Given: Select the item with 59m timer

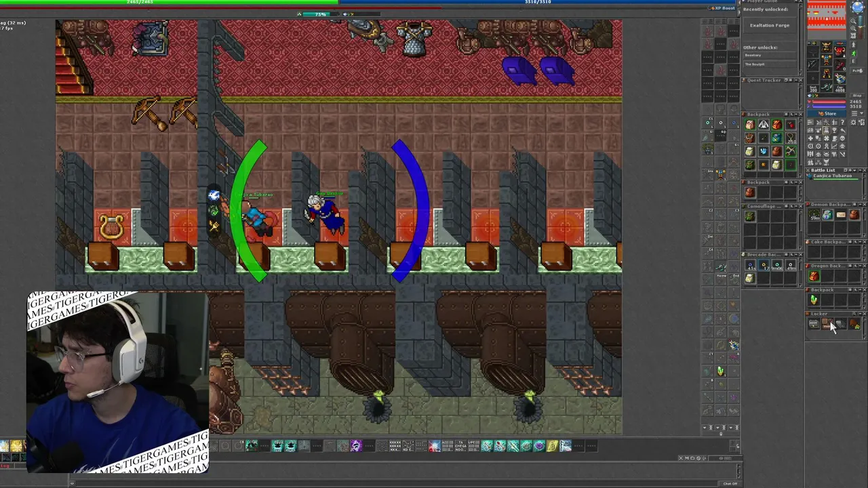Looking at the screenshot, I should tap(814, 215).
